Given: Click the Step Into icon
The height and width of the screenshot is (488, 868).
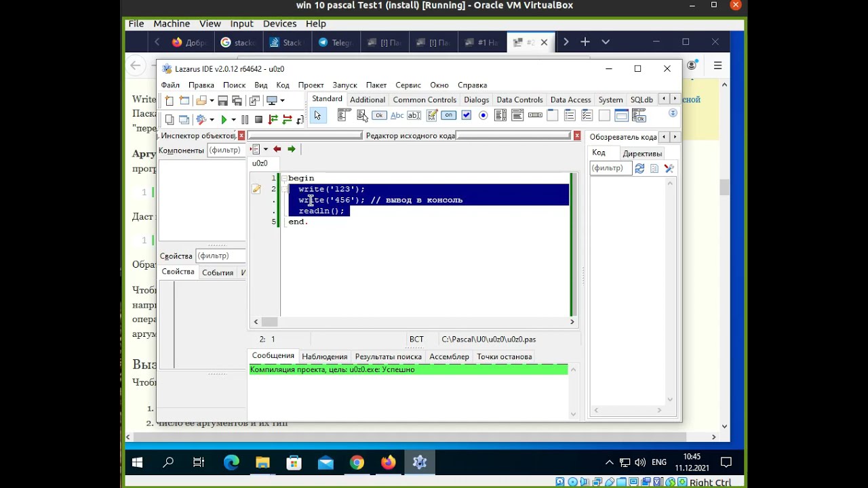Looking at the screenshot, I should (273, 119).
